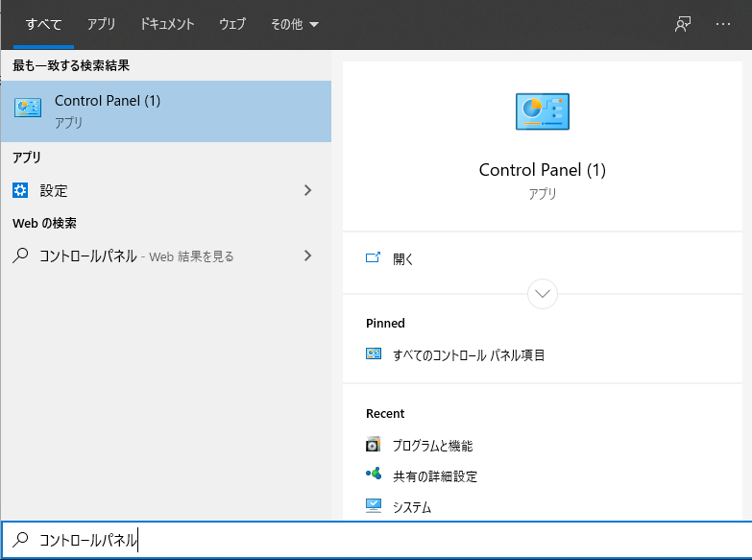Click the 設定 gear icon
This screenshot has width=752, height=560.
[x=20, y=190]
